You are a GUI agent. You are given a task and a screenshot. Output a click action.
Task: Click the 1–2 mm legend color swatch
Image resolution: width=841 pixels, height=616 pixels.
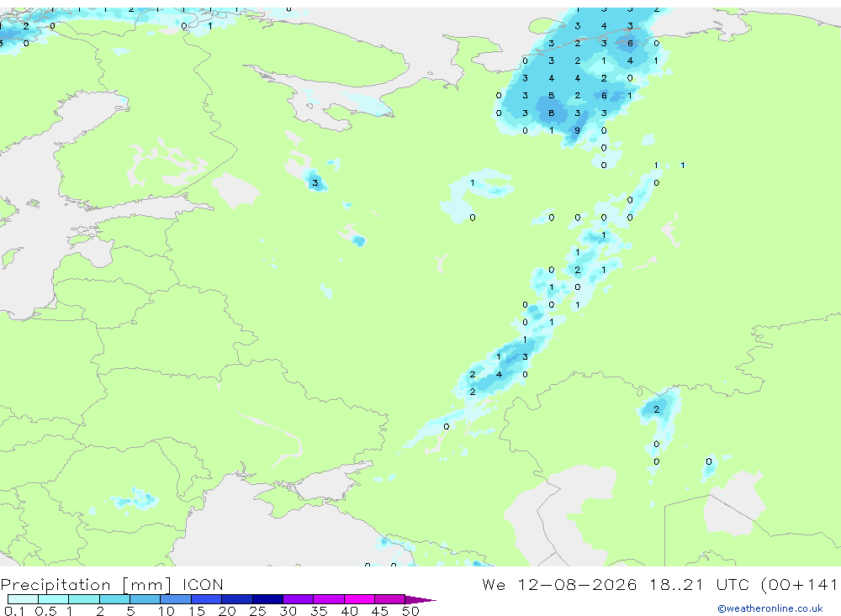84,599
